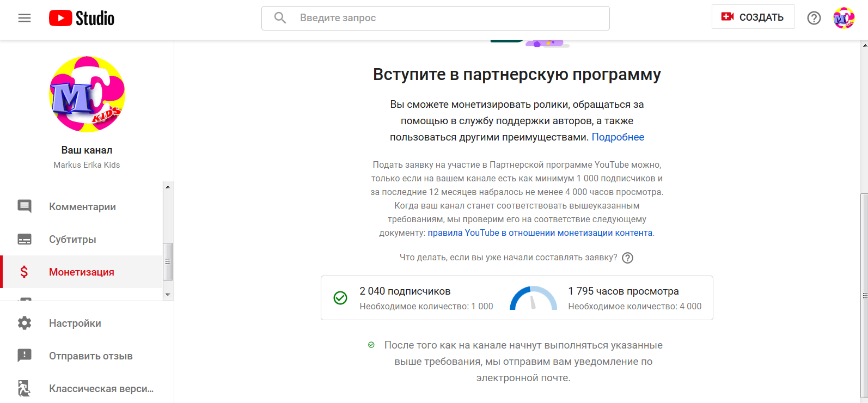868x403 pixels.
Task: Click the YouTube Studio logo
Action: pos(82,18)
